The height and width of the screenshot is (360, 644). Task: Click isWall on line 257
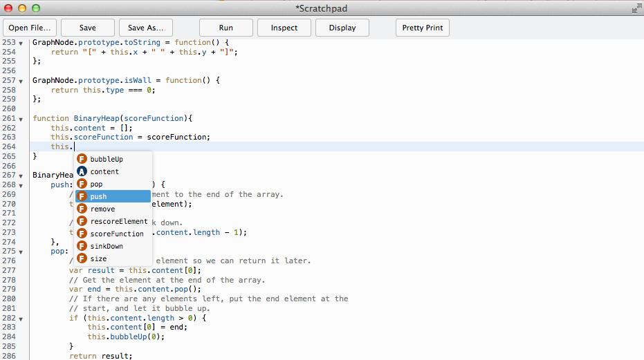(x=138, y=80)
